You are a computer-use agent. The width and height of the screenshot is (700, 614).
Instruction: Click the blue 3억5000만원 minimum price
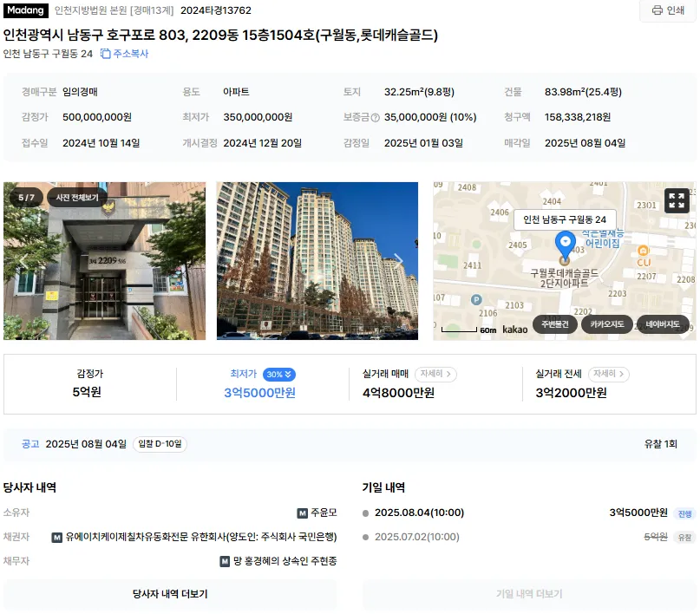pyautogui.click(x=260, y=393)
